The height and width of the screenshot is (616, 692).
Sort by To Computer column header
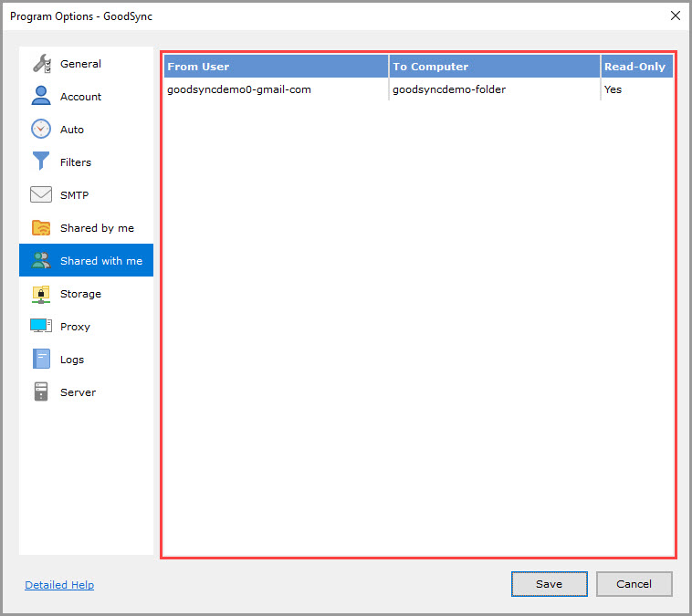(494, 67)
